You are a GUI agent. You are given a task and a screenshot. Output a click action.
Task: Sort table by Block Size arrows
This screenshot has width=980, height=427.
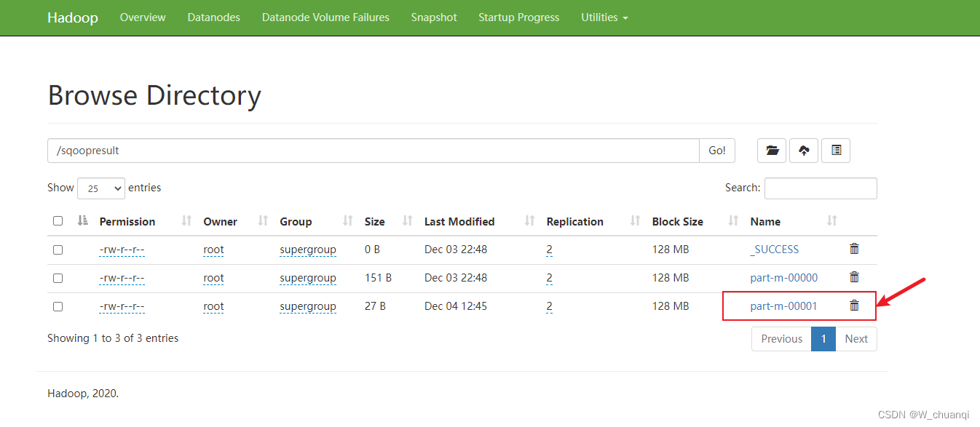[x=734, y=221]
